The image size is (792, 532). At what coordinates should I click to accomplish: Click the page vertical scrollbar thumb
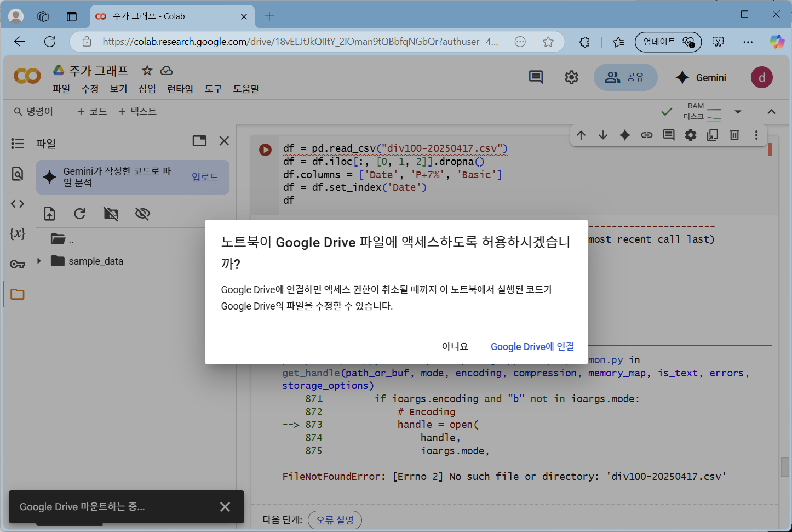785,467
